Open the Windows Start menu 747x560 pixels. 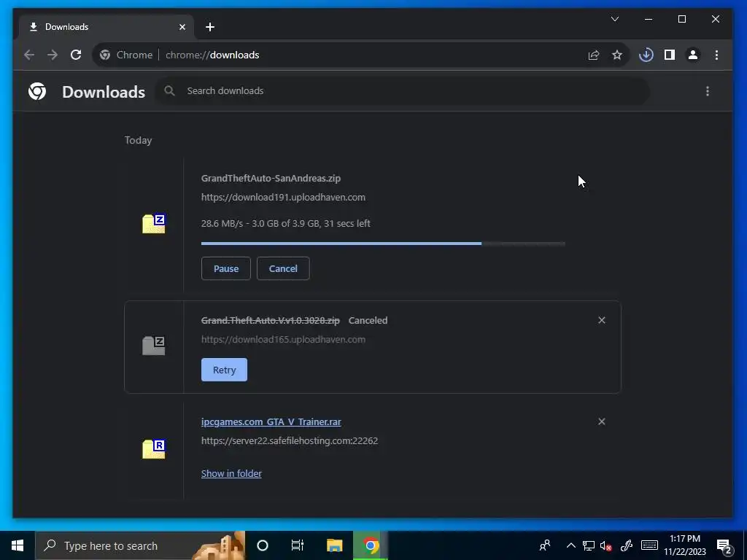pos(18,545)
